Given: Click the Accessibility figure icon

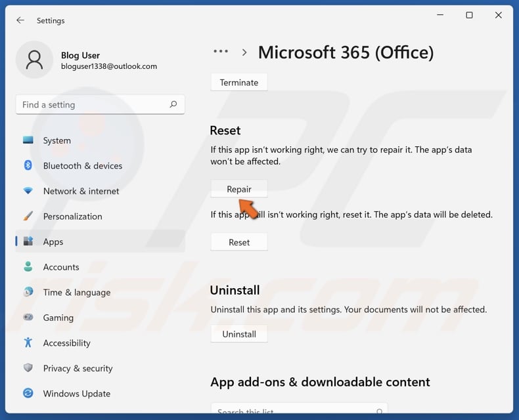Looking at the screenshot, I should [x=28, y=343].
